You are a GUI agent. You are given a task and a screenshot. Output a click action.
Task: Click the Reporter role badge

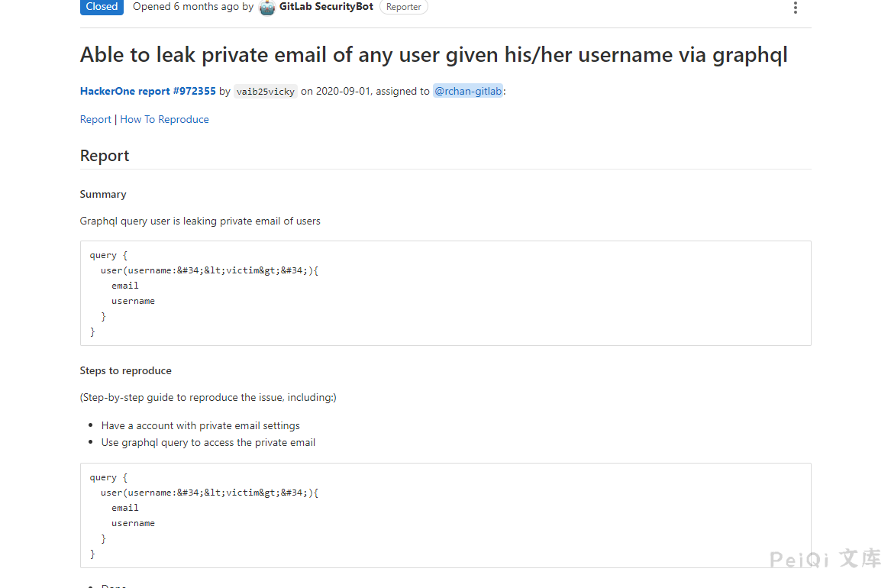pyautogui.click(x=403, y=6)
